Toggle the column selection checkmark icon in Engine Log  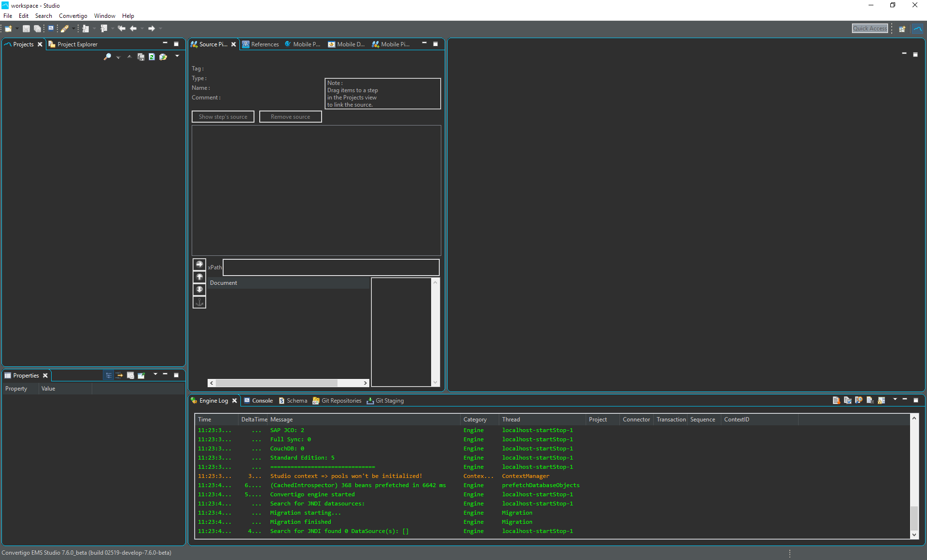pyautogui.click(x=847, y=400)
